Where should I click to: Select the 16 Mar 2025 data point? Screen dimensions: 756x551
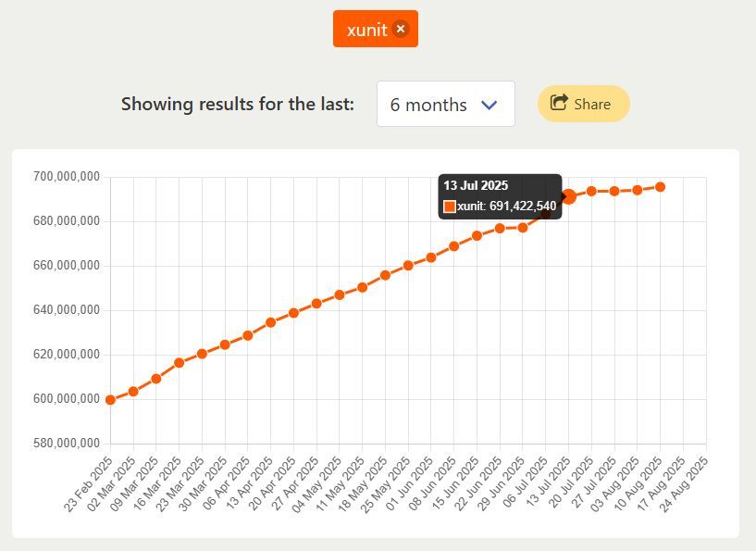point(180,363)
